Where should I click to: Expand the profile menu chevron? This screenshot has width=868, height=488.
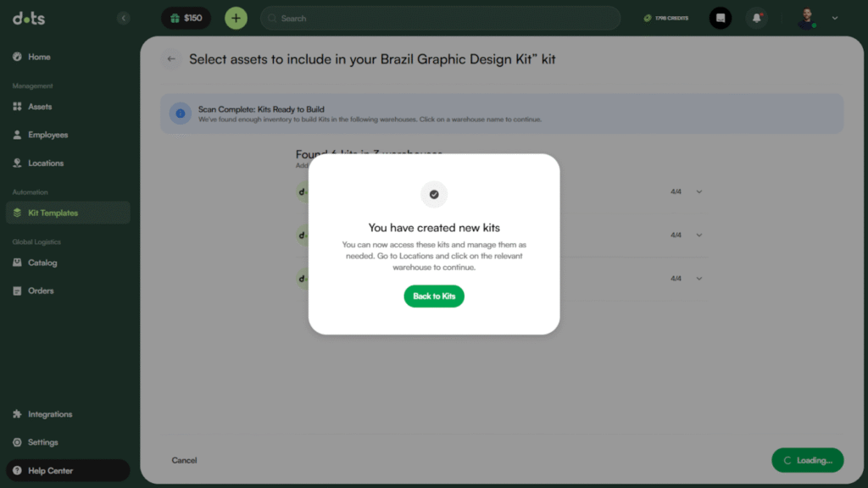pos(835,18)
